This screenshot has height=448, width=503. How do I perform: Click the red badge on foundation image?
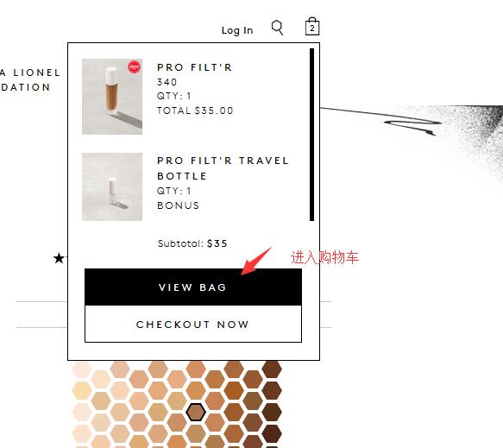point(134,66)
